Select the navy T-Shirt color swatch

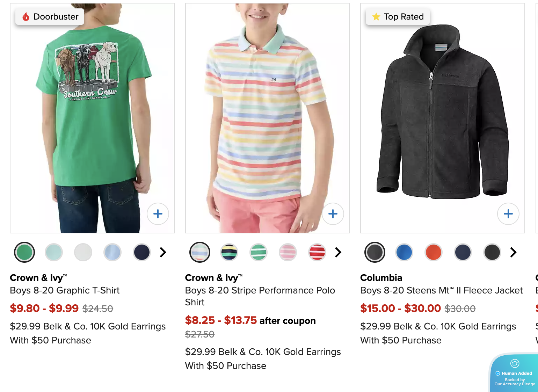click(142, 252)
